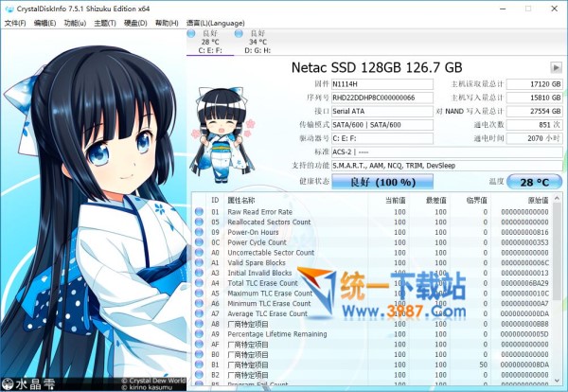Click the status icon for Initial Invalid Blocks
Screen dimensions: 568x392
click(199, 273)
